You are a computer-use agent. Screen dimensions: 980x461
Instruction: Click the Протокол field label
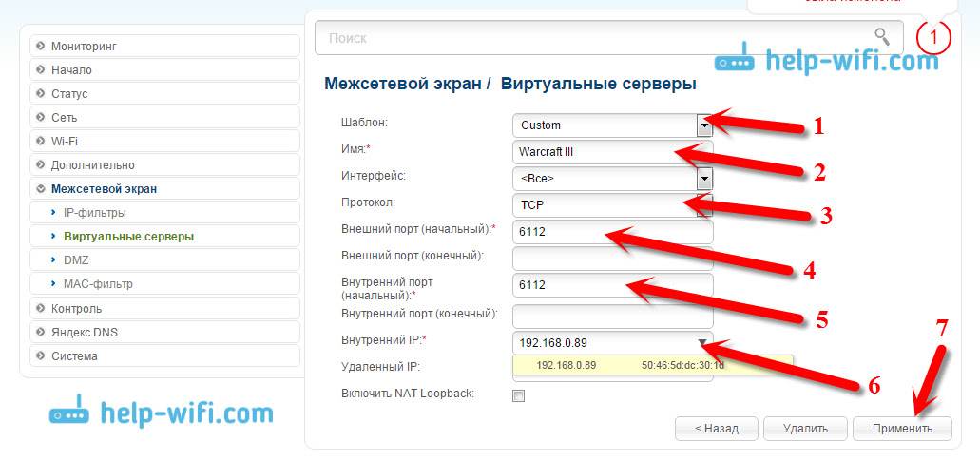[x=369, y=203]
